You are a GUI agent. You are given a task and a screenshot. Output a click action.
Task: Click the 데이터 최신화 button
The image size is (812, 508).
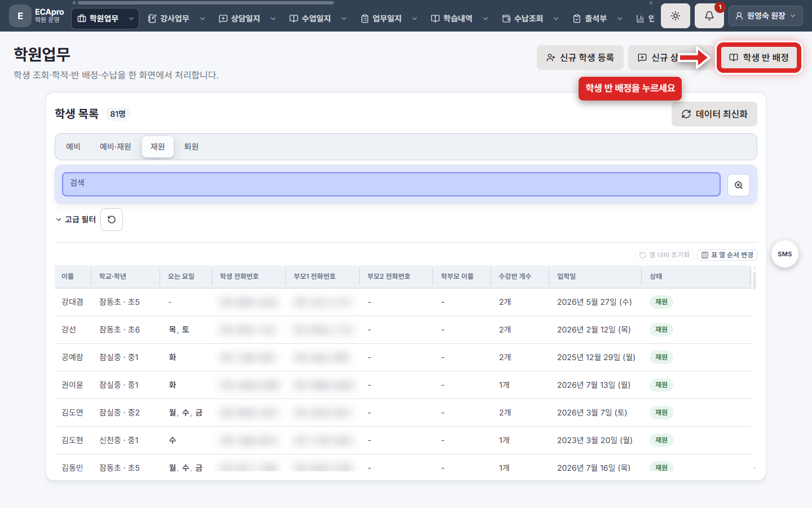(x=714, y=114)
